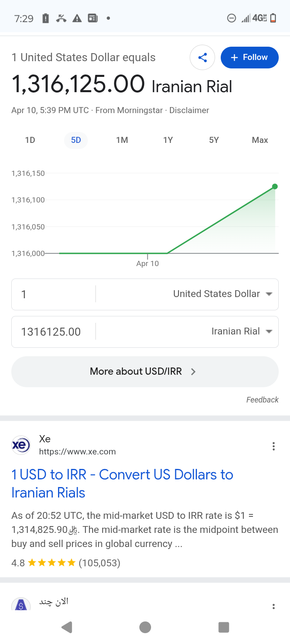The height and width of the screenshot is (644, 290).
Task: Switch chart to 1Y range
Action: pos(168,140)
